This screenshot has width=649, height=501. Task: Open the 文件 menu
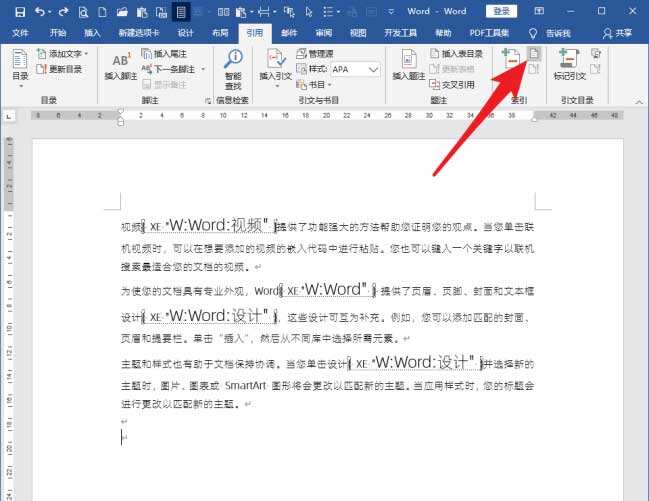click(20, 33)
